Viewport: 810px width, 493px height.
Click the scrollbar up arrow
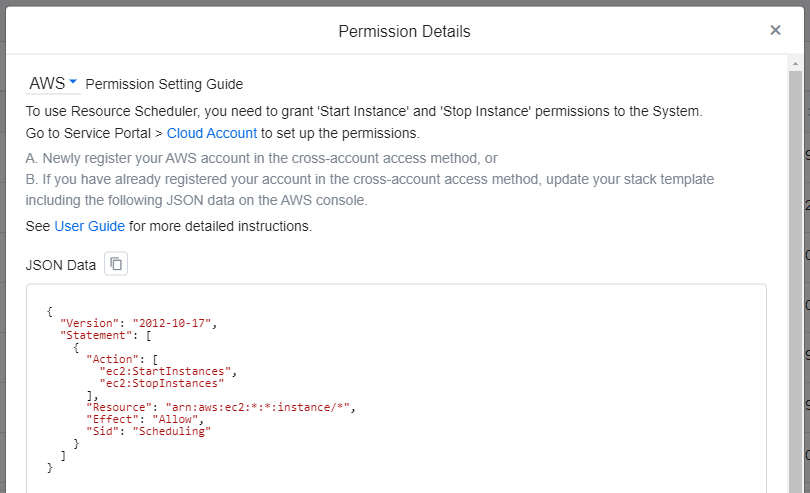795,63
